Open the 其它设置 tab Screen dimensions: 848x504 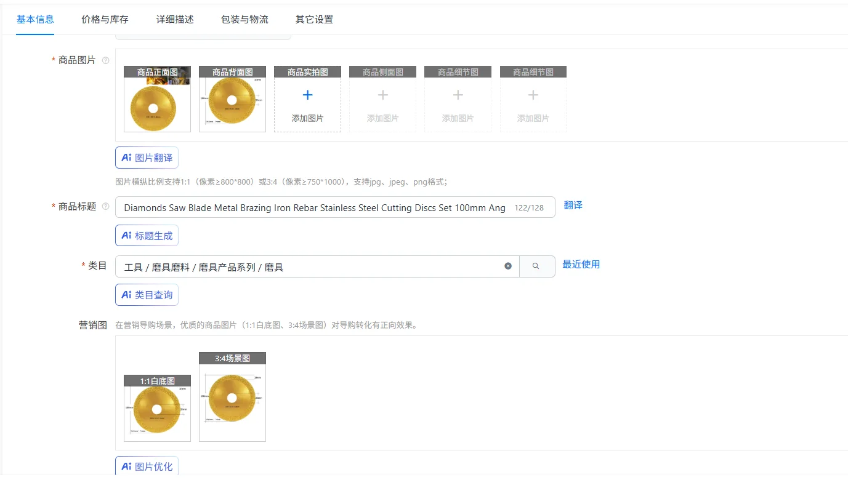314,19
